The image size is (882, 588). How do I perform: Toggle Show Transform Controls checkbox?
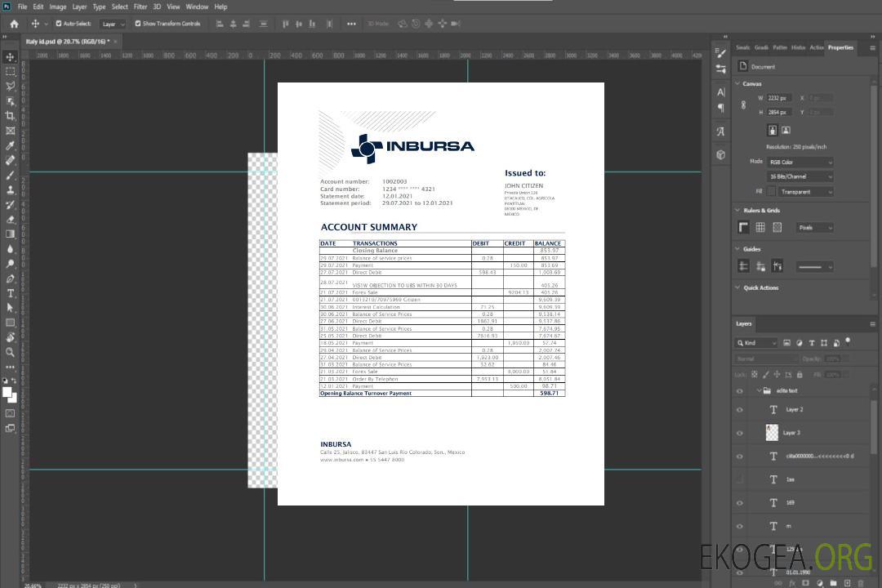tap(138, 24)
